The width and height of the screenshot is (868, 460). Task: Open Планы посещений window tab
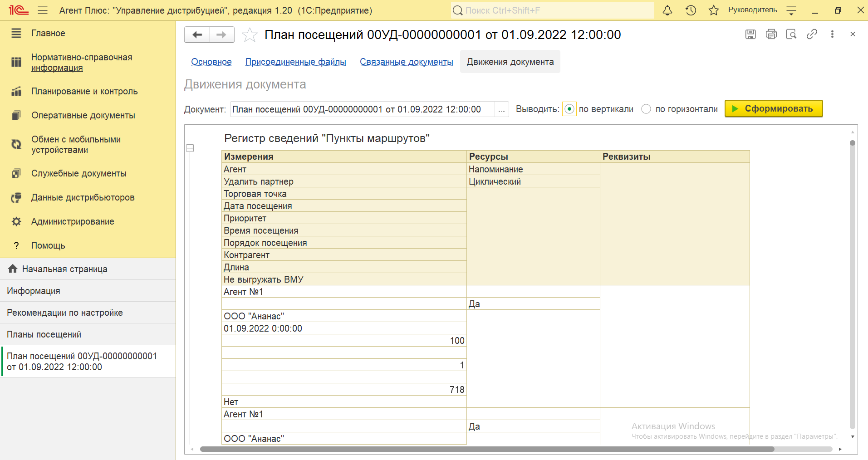(x=88, y=334)
